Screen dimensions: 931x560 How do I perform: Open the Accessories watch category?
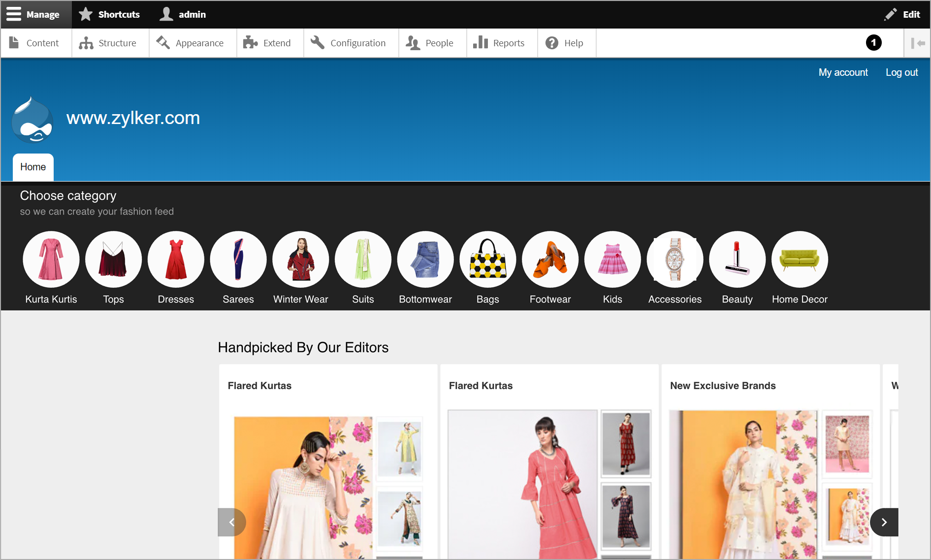coord(674,259)
